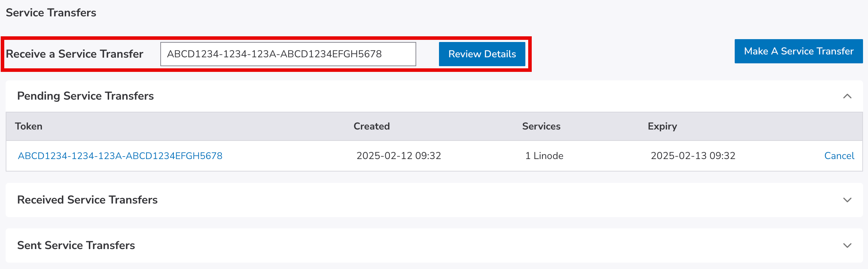Screen dimensions: 868x269
Task: Click the Pending Service Transfers section title
Action: point(85,96)
